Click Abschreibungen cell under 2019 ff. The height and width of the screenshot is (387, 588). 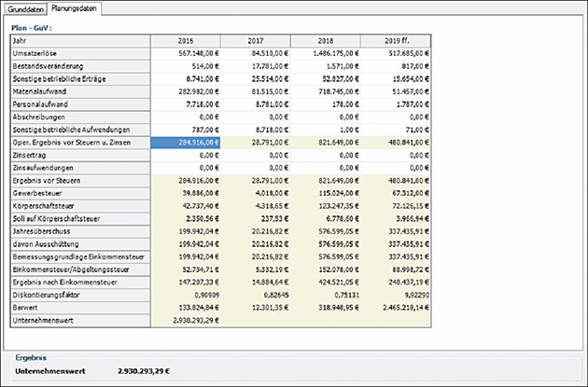[x=398, y=117]
